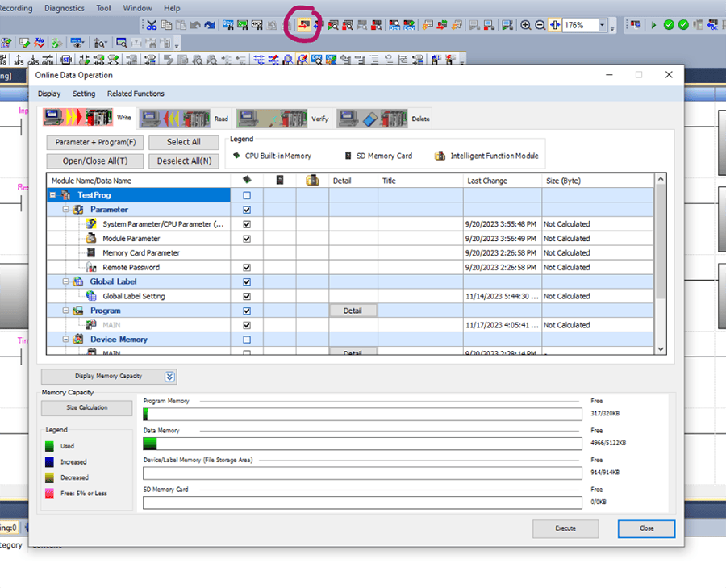This screenshot has width=726, height=588.
Task: Click the first green checkmark toolbar icon
Action: pyautogui.click(x=669, y=25)
